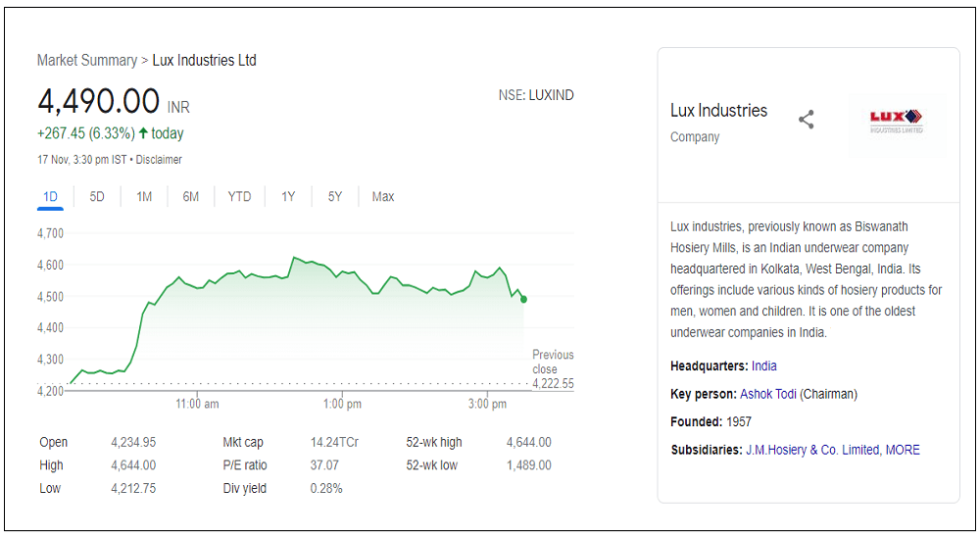Screen dimensions: 980x539
Task: Click the Lux Industries Ltd breadcrumb title
Action: coord(205,60)
